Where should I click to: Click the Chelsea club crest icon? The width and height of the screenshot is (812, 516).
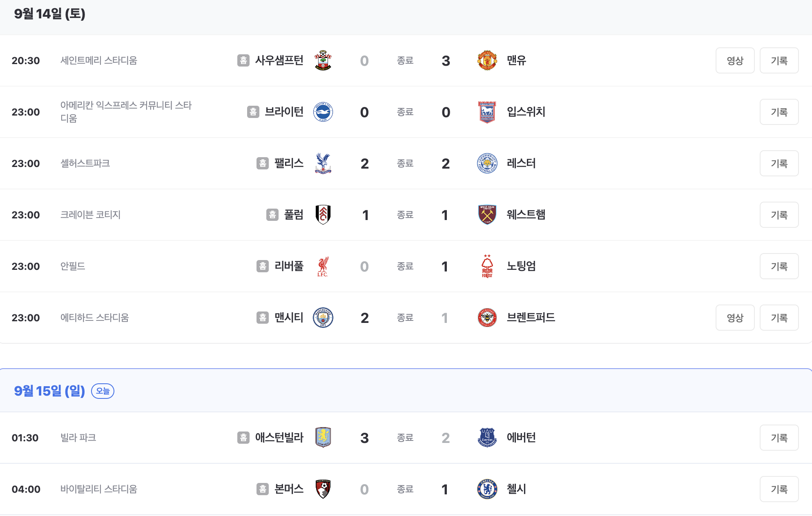(x=487, y=489)
